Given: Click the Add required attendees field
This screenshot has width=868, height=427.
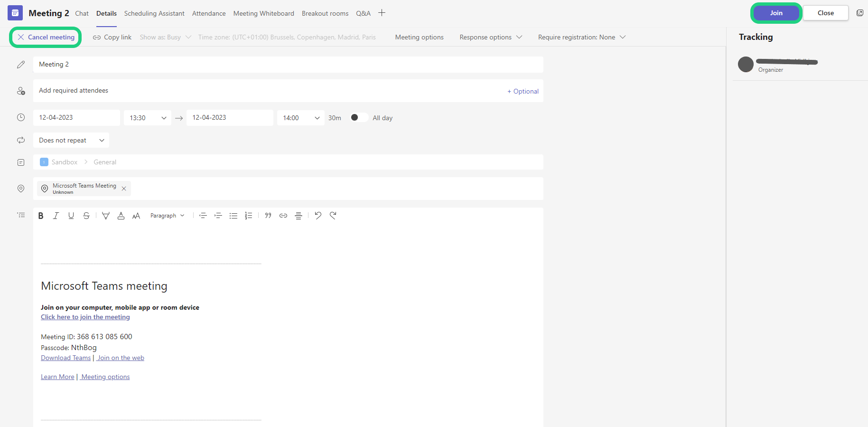Looking at the screenshot, I should point(266,91).
